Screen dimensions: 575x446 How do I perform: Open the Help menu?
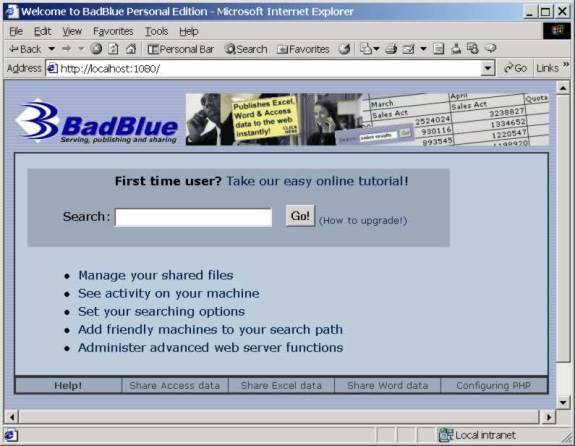click(188, 32)
